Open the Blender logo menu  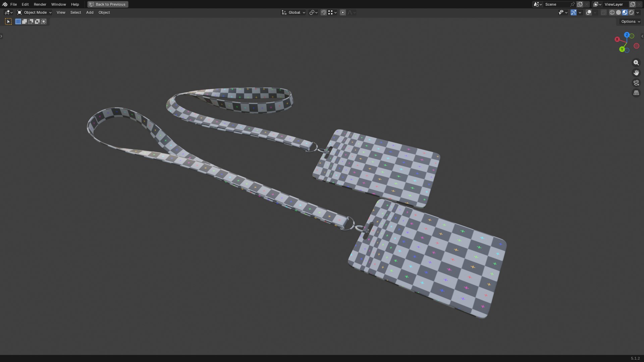(5, 4)
